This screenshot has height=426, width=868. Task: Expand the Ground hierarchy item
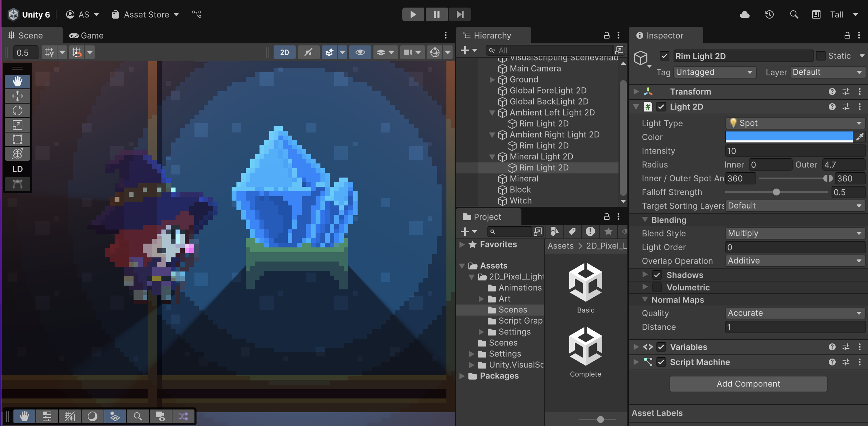(x=492, y=79)
